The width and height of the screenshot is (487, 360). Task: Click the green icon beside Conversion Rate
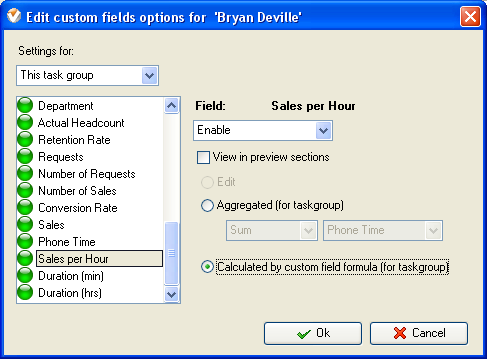point(25,208)
